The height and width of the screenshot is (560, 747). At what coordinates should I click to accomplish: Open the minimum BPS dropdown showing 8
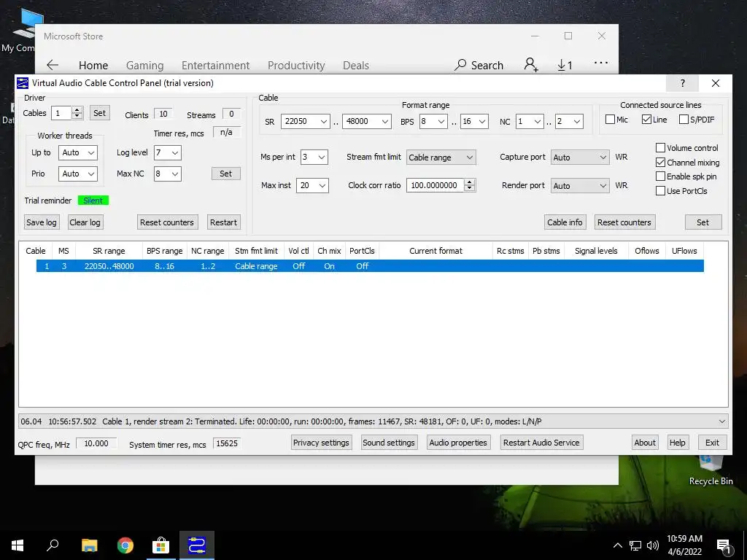441,122
